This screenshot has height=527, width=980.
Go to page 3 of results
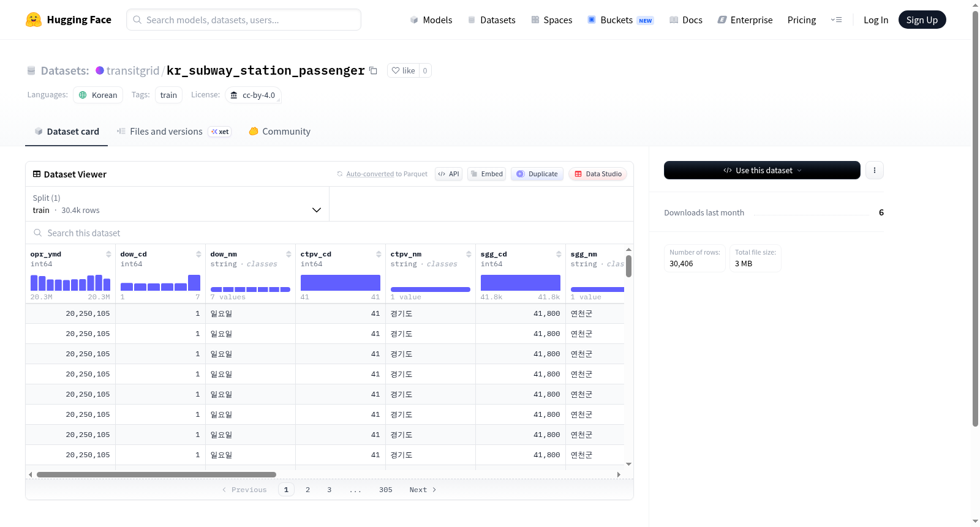coord(330,490)
